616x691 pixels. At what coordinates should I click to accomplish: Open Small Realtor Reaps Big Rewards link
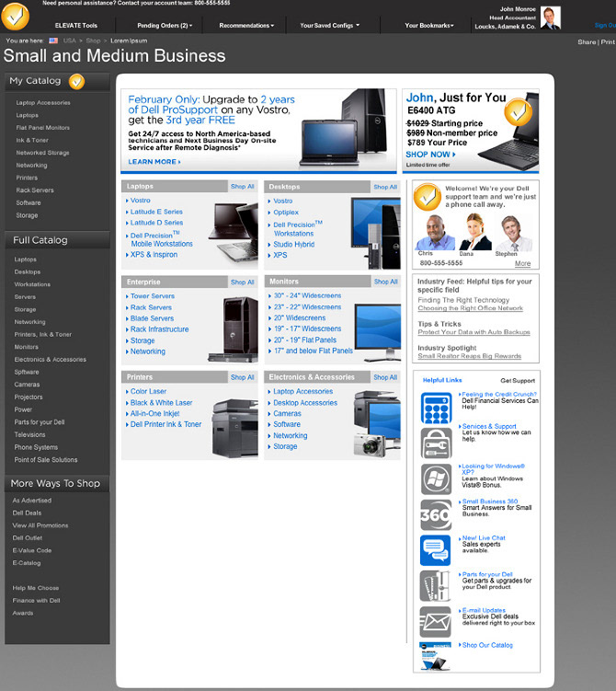[470, 356]
